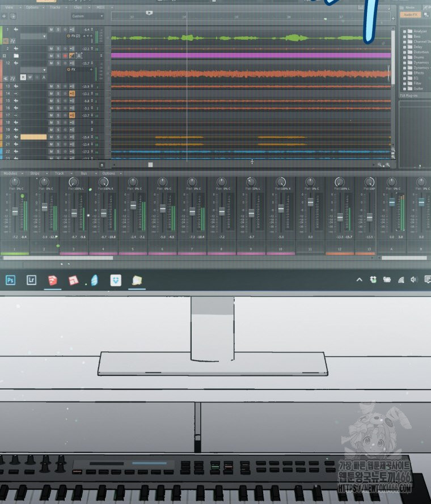Click the volume fader on mixer channel 1
Viewport: 431px width, 504px height.
(15, 211)
